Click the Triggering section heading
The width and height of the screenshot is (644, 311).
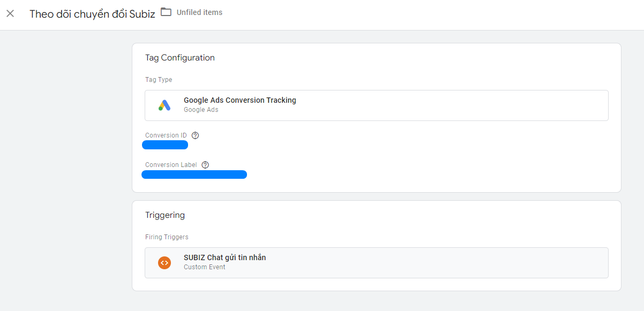(165, 215)
